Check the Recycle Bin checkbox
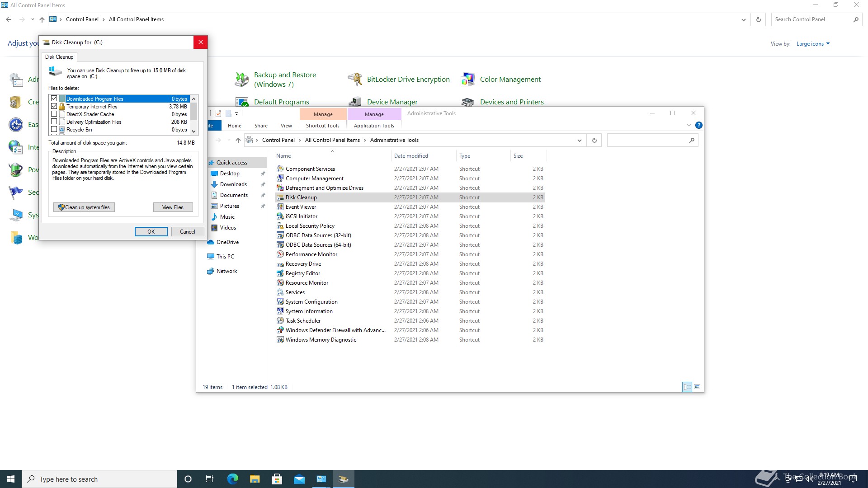 54,129
